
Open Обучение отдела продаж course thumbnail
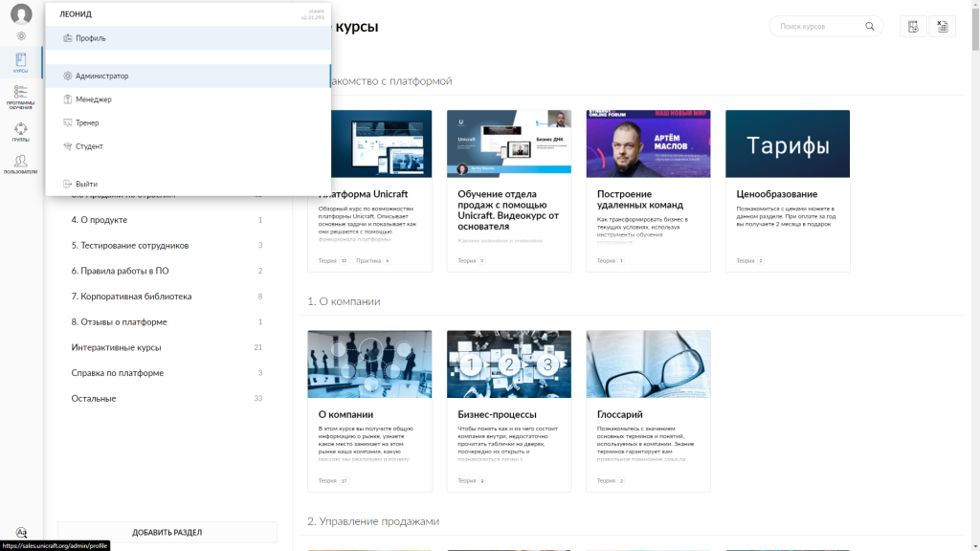coord(509,143)
